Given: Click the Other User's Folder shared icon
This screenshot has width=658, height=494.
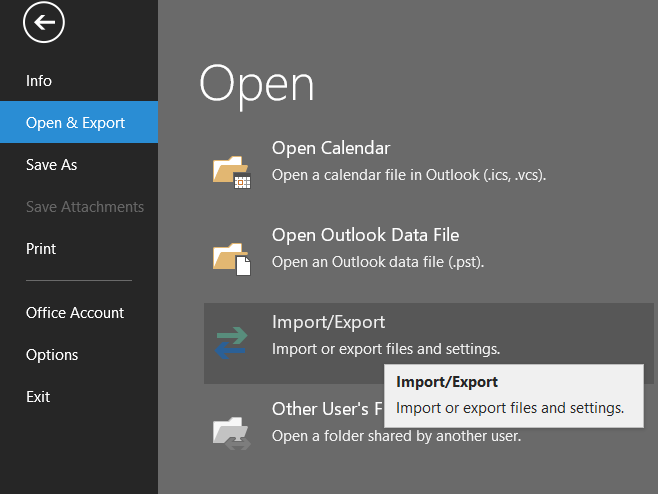Looking at the screenshot, I should tap(232, 433).
